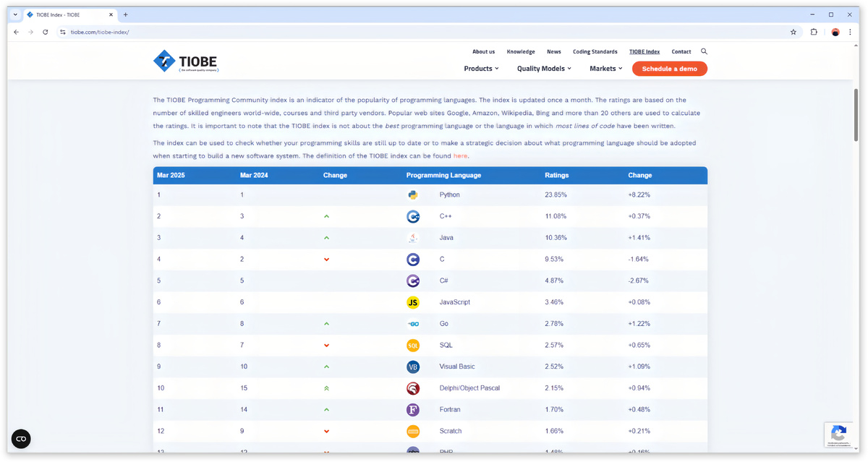This screenshot has width=868, height=462.
Task: Click Python's rating 23.85%
Action: (x=556, y=195)
